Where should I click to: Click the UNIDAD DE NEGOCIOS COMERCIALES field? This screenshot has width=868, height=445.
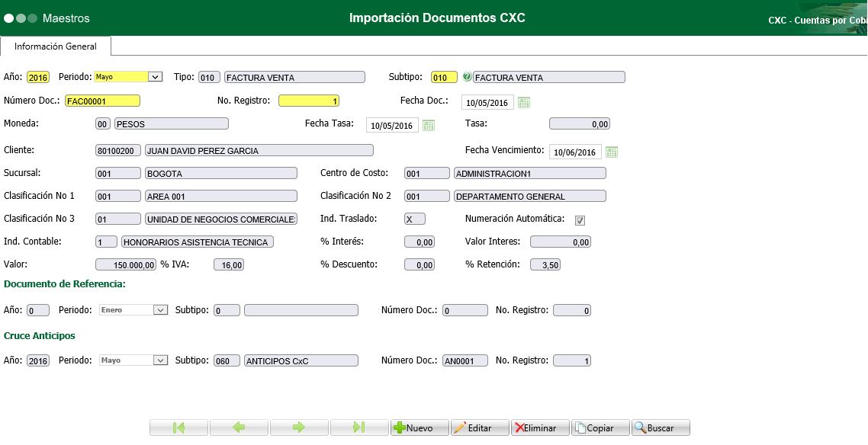[221, 219]
